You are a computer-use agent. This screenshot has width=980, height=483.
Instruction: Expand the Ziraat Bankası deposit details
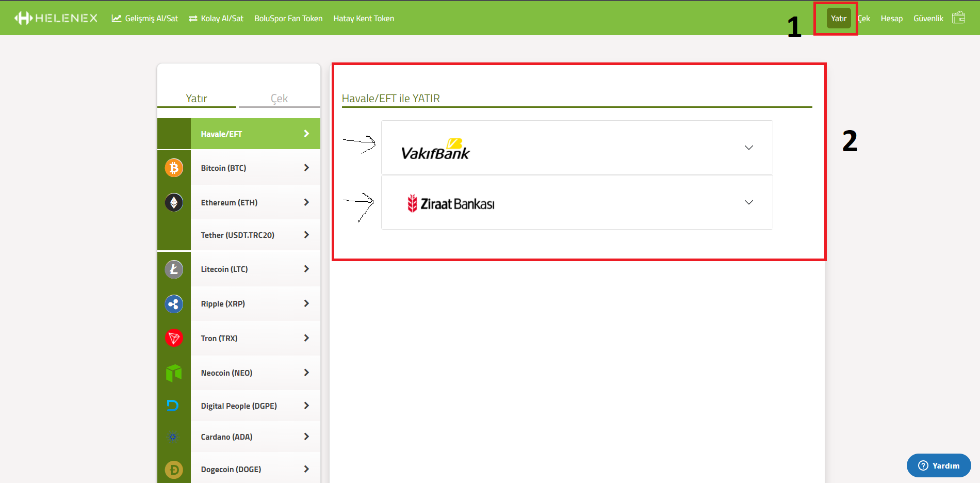click(749, 202)
